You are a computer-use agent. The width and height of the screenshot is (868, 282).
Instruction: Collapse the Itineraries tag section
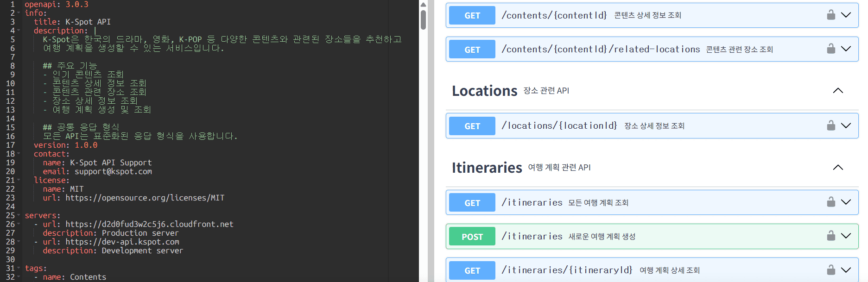[x=838, y=168]
